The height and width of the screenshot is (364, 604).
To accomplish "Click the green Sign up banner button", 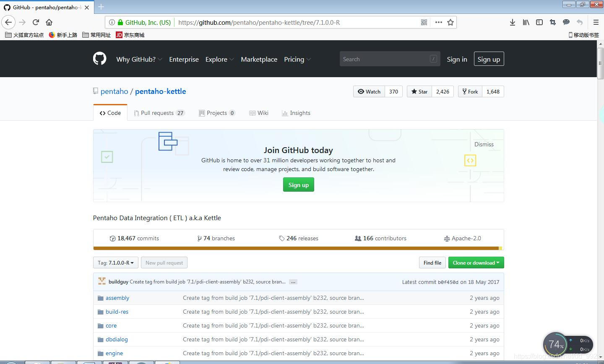I will tap(299, 185).
